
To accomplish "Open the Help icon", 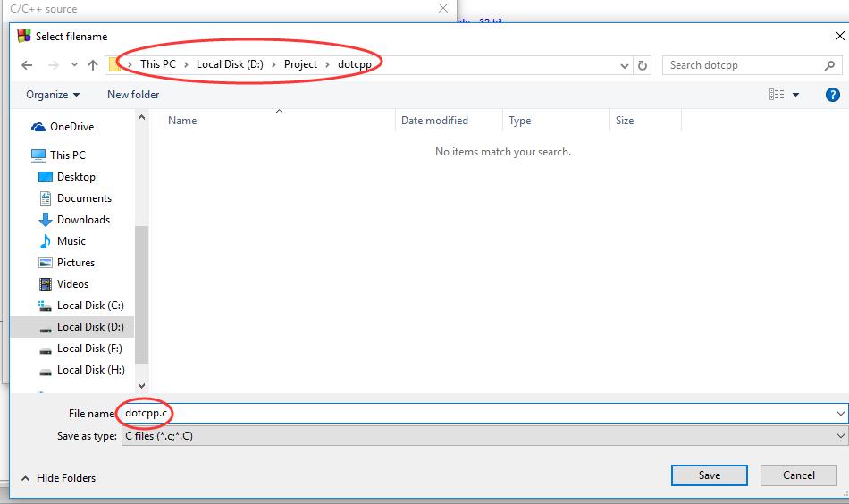I will (x=832, y=95).
